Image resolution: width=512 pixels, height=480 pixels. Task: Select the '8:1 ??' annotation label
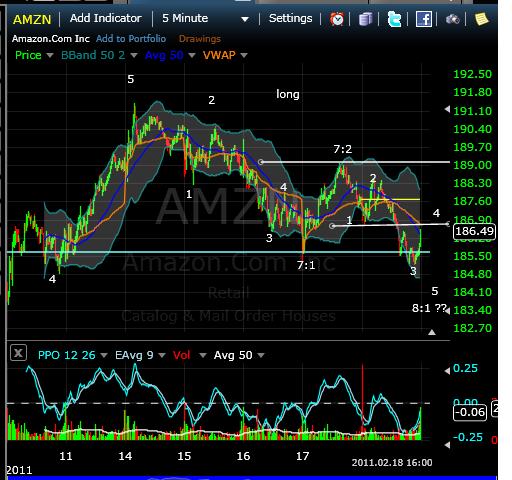[429, 308]
